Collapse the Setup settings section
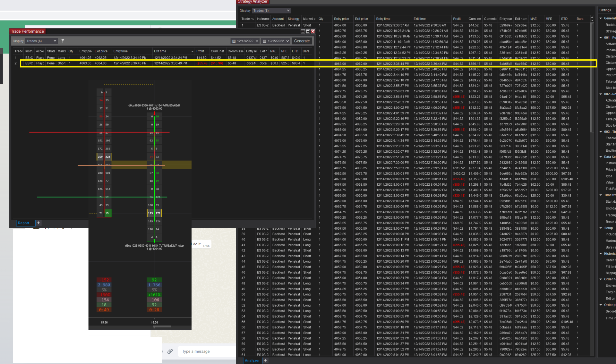Viewport: 616px width, 364px height. point(601,228)
